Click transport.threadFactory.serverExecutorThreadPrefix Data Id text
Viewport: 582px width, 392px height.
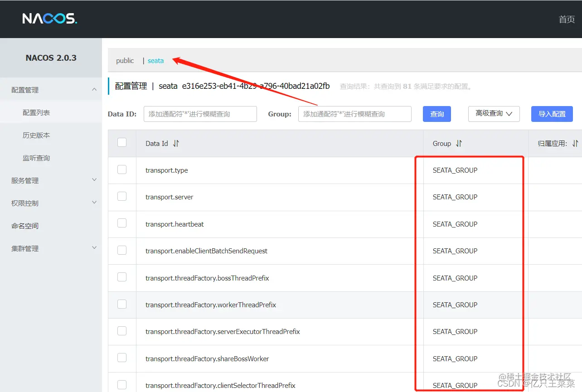(223, 332)
